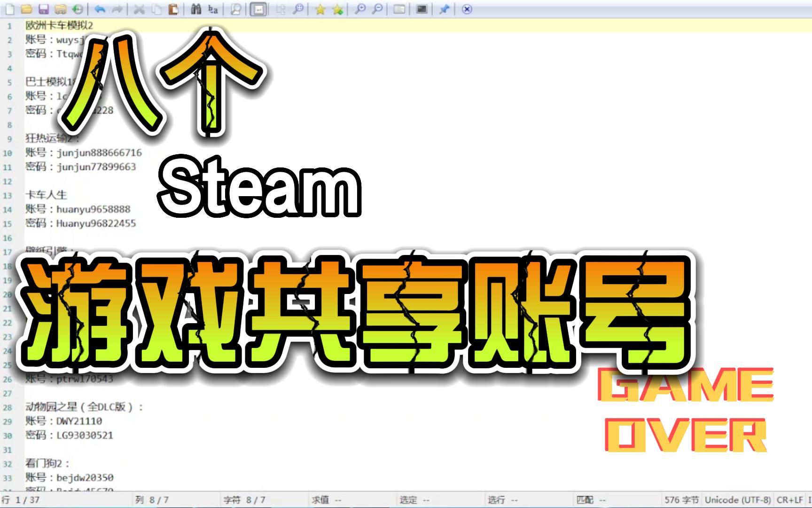The height and width of the screenshot is (508, 812).
Task: Toggle the word wrap button
Action: tap(258, 9)
